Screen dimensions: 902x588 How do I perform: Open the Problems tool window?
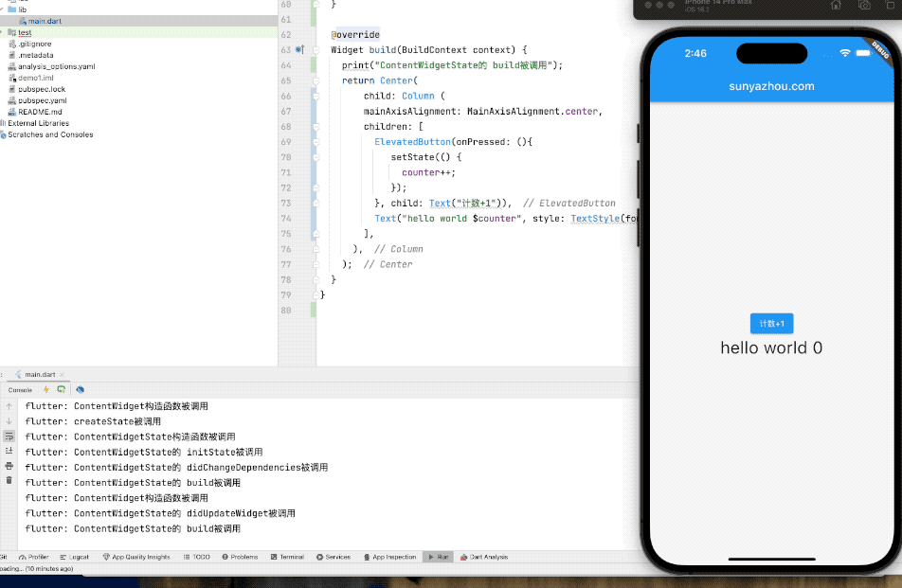click(239, 557)
